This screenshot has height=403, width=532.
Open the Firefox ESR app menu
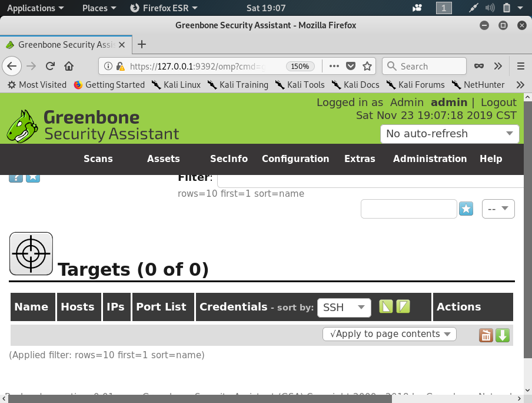click(164, 8)
